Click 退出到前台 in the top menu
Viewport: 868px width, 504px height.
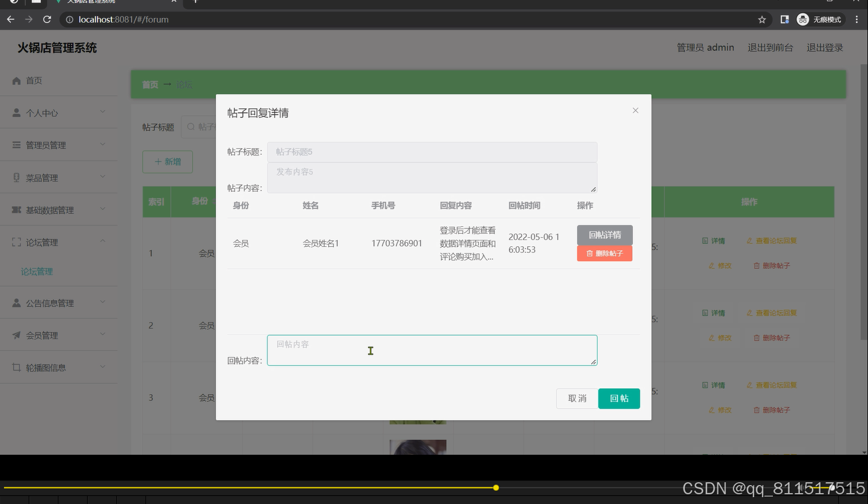click(x=770, y=48)
